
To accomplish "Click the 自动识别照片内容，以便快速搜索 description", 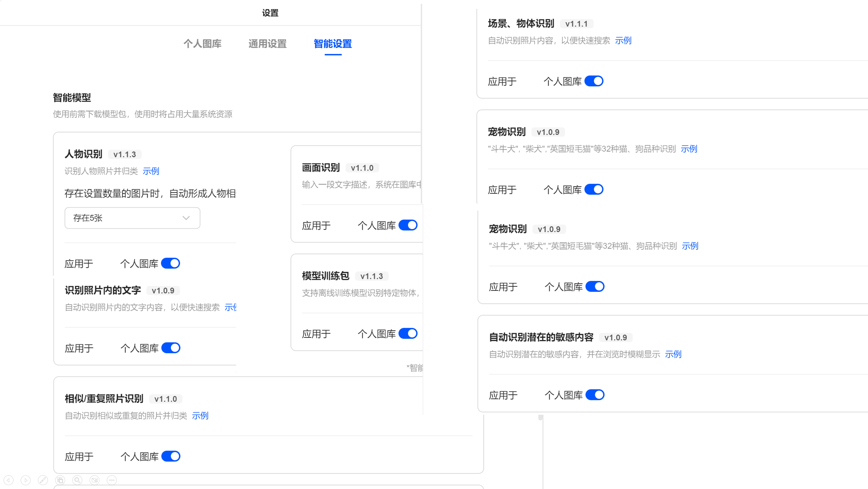I will click(x=549, y=41).
